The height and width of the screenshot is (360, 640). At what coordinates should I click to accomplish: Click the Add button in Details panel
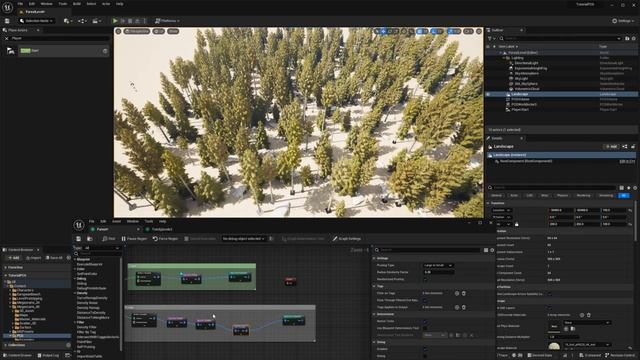[x=611, y=147]
